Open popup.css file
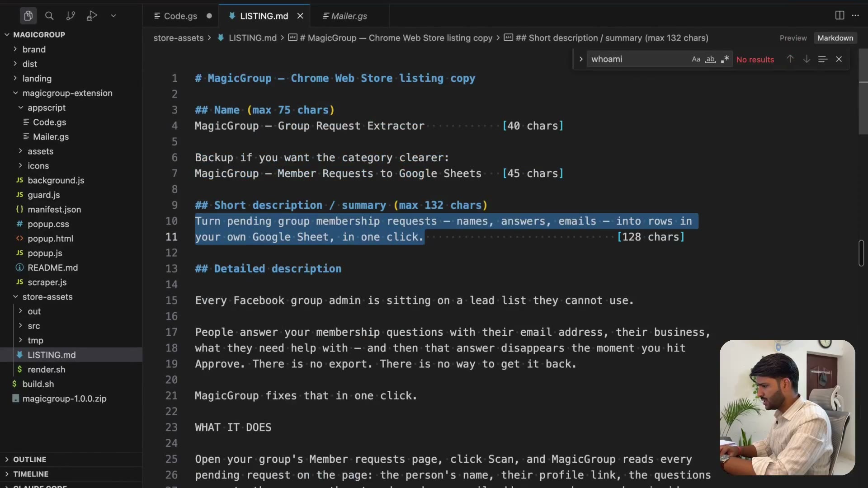This screenshot has width=868, height=488. pos(48,224)
